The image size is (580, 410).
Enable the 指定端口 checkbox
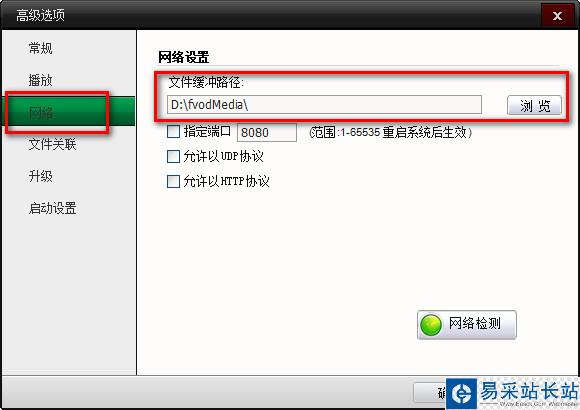173,131
